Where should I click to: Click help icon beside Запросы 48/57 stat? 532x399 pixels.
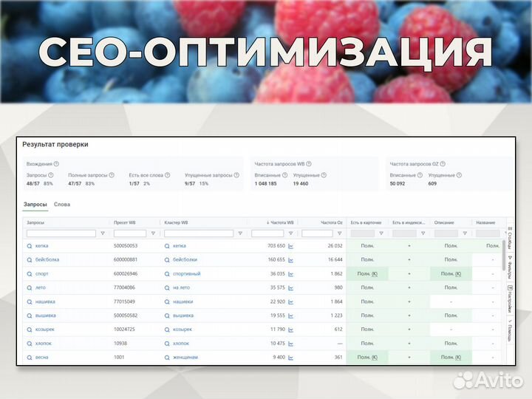pyautogui.click(x=50, y=175)
